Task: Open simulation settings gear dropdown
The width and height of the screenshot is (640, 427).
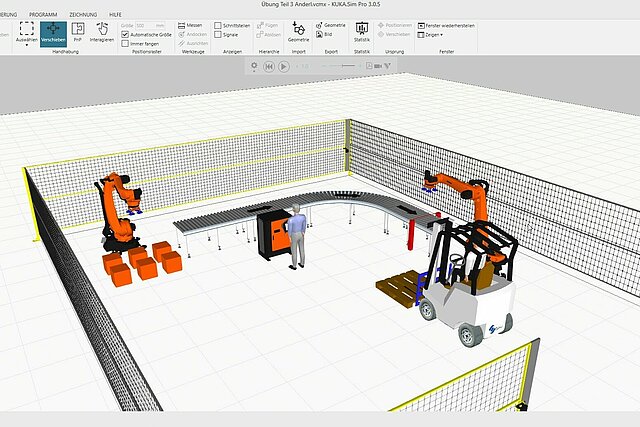Action: pos(255,66)
